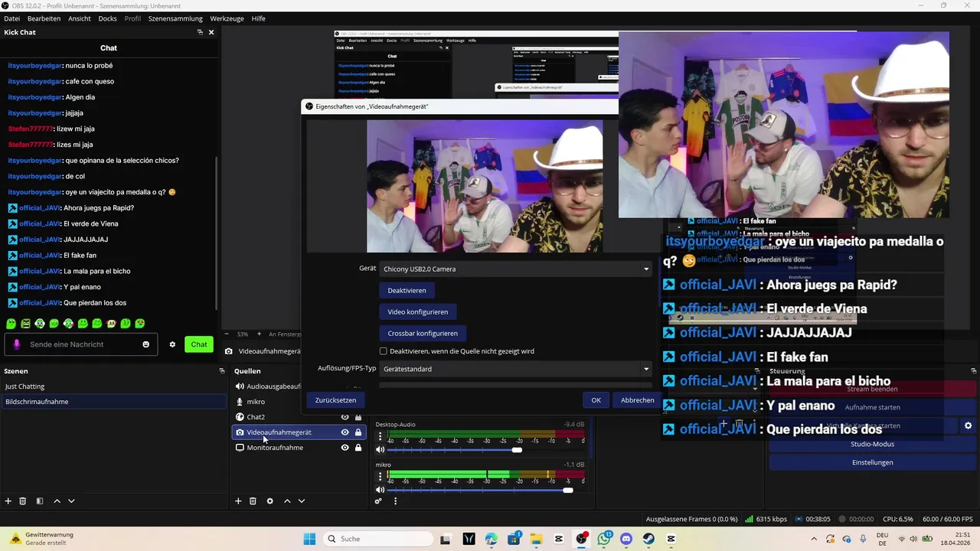Open virtual camera settings gear
The image size is (980, 551).
968,425
